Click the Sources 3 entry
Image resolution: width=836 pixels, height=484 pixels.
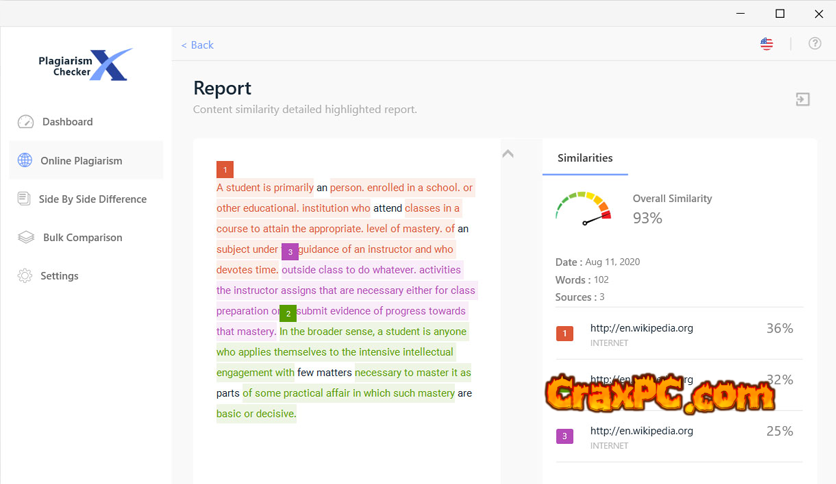[x=580, y=297]
